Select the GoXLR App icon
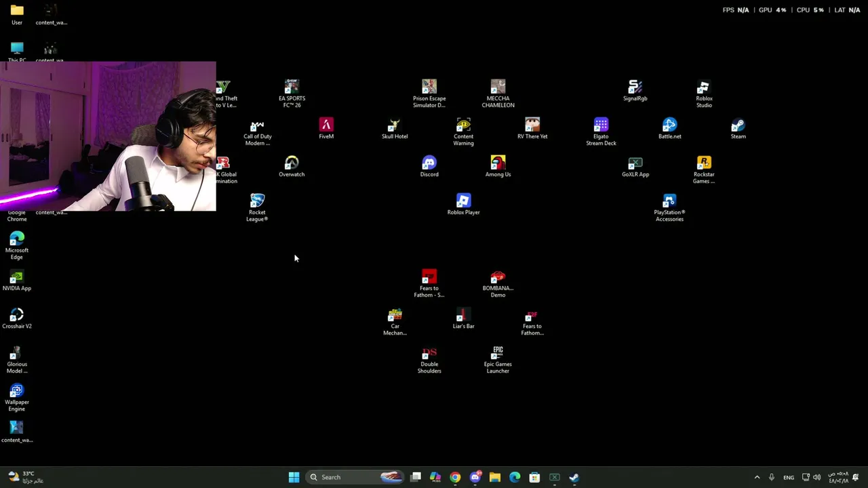 [635, 166]
